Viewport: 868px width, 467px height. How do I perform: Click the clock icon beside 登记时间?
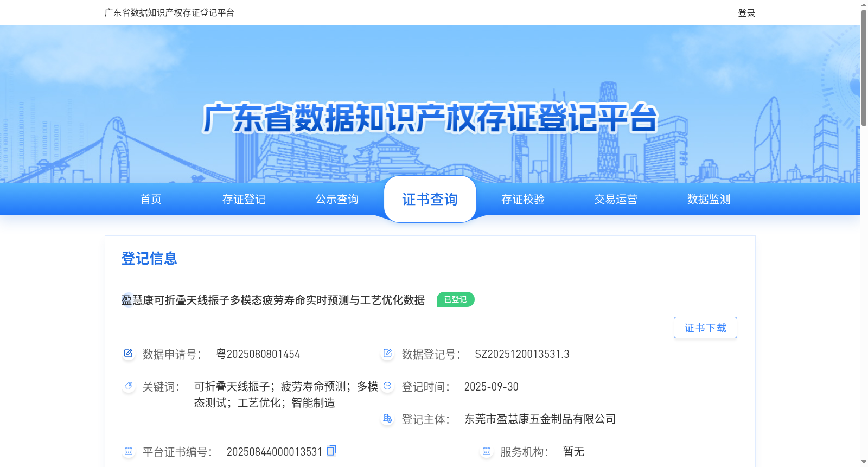(387, 386)
